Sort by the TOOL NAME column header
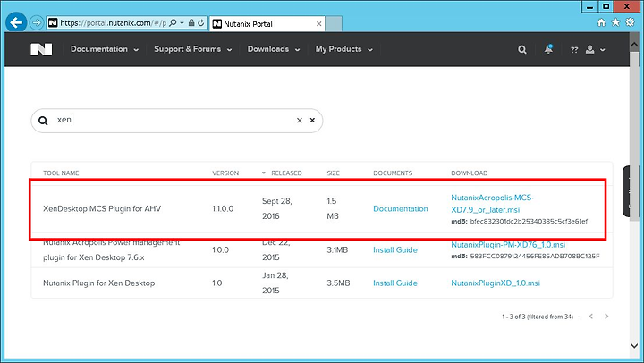 click(x=61, y=173)
